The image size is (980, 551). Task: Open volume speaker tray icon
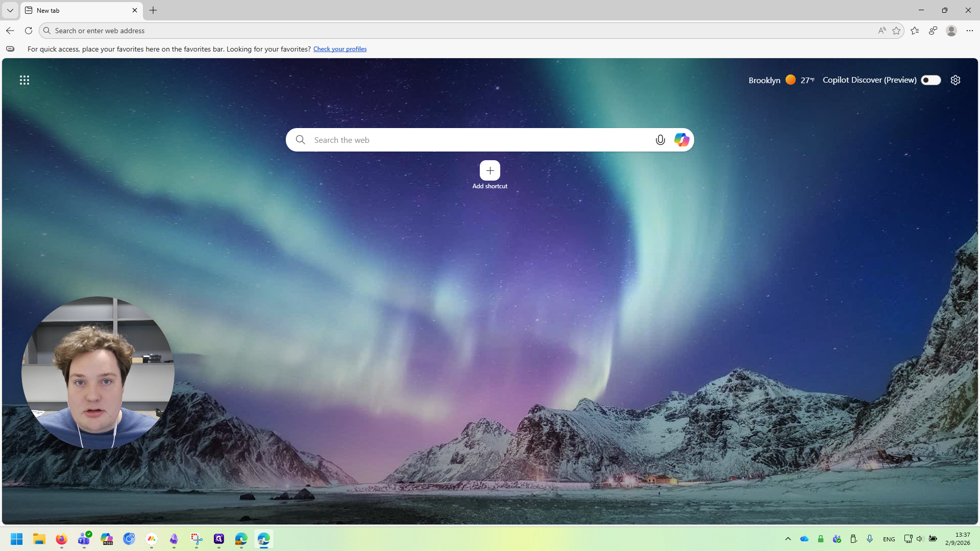tap(920, 539)
